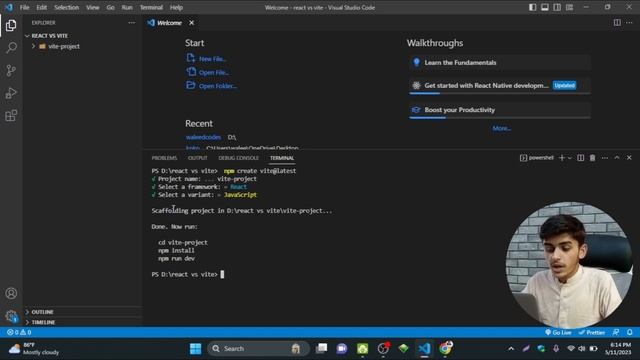Click the Open File link

click(208, 72)
